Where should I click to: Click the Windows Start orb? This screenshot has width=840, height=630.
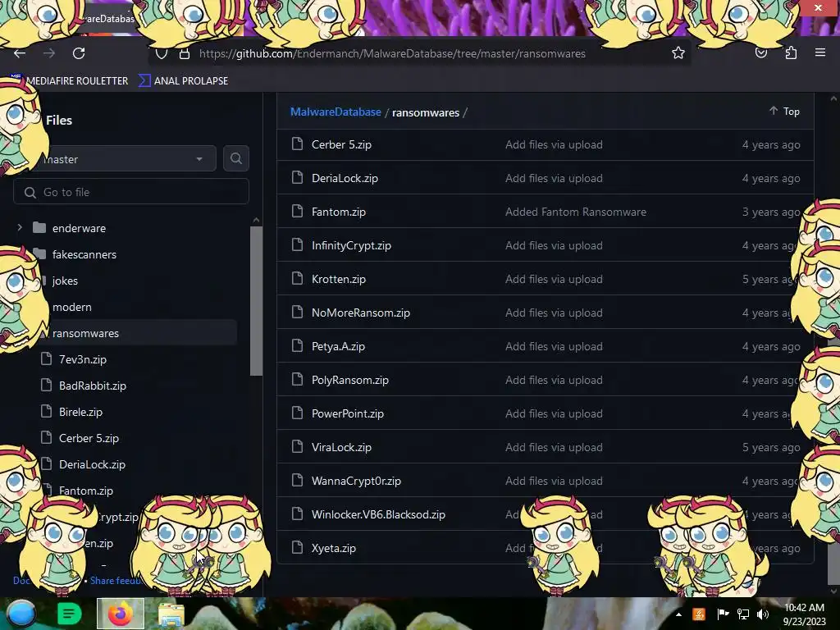21,614
